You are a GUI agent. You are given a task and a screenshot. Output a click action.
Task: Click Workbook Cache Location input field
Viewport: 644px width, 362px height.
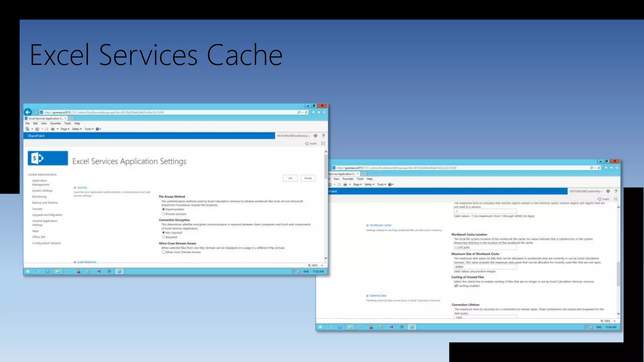pos(485,248)
